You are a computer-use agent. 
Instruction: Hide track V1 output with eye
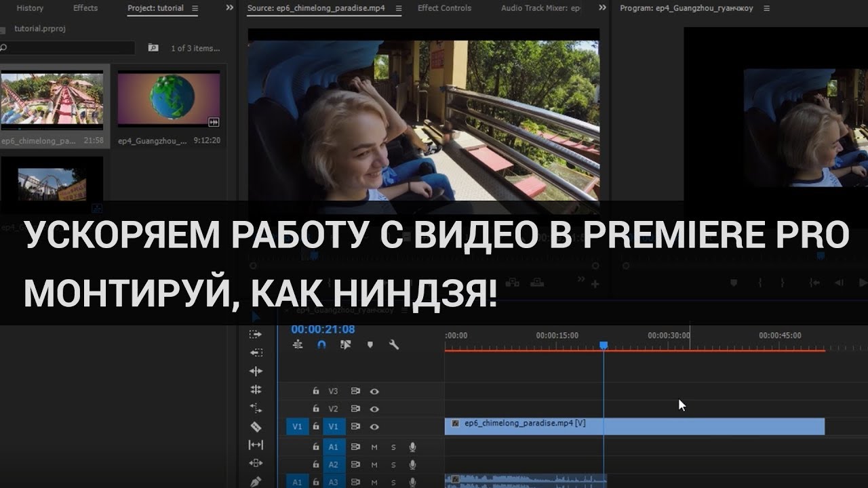pos(374,426)
